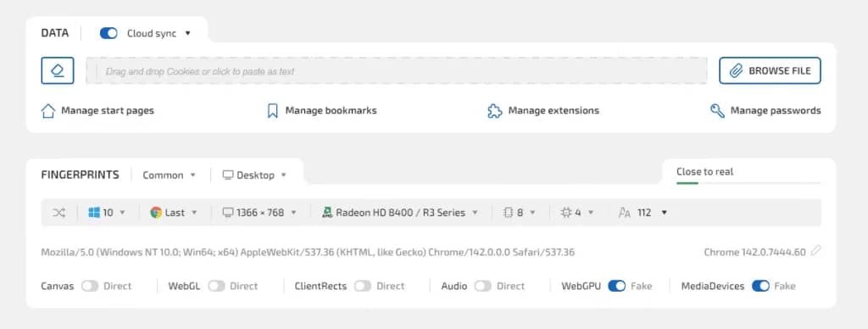The height and width of the screenshot is (329, 868).
Task: Click the Close to real label
Action: click(704, 171)
